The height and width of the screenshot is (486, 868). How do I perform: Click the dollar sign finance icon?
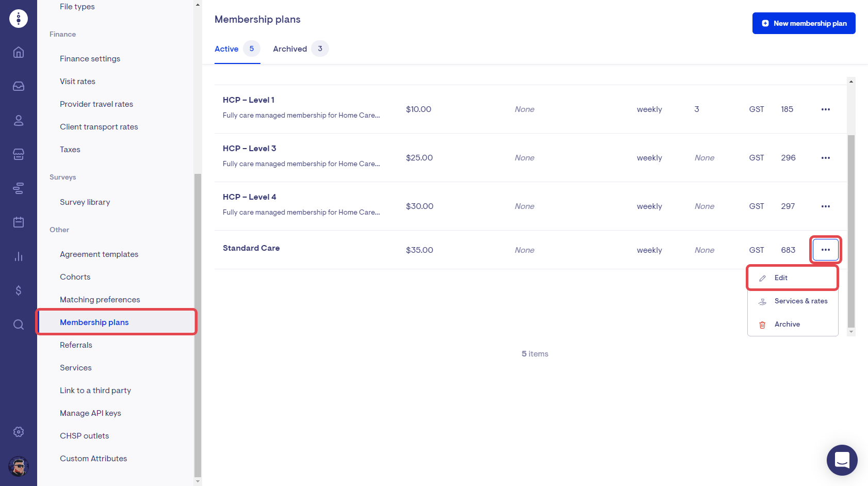click(19, 290)
